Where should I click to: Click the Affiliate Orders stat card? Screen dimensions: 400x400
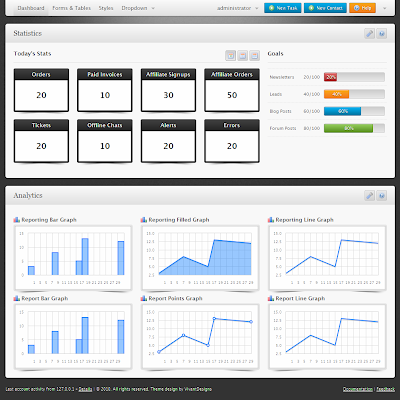point(232,90)
